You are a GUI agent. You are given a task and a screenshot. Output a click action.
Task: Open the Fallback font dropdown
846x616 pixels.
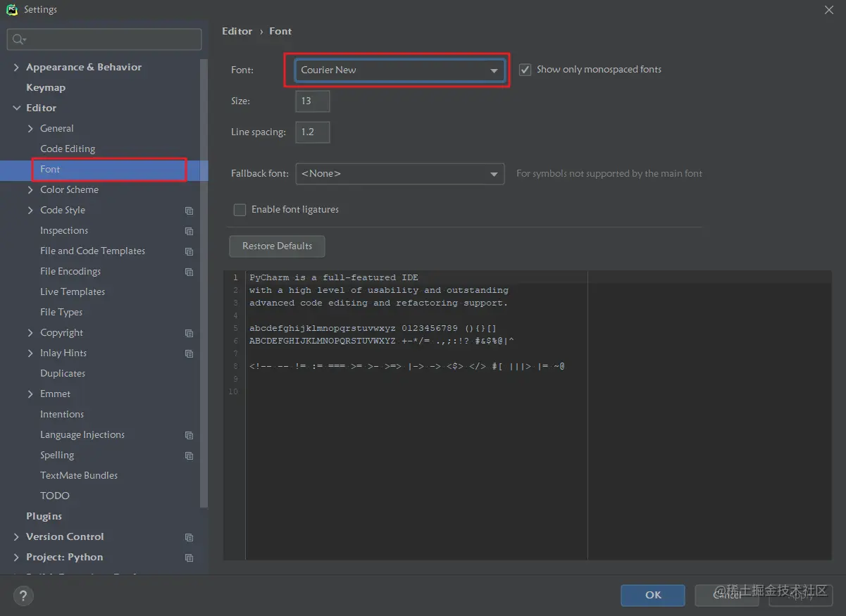[x=399, y=174]
